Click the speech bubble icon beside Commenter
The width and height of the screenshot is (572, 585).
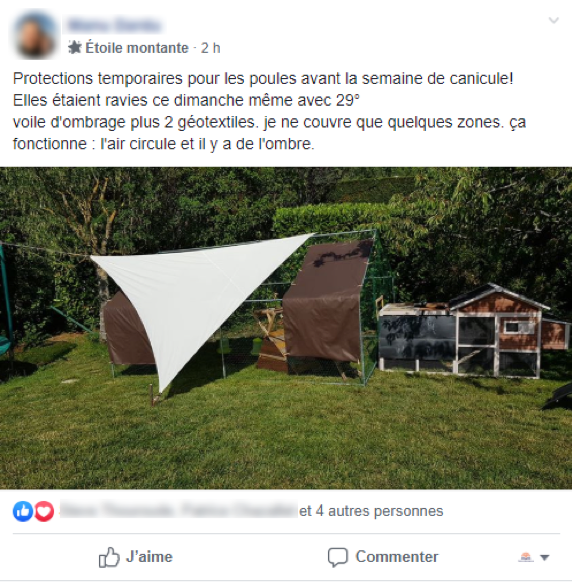pyautogui.click(x=338, y=557)
